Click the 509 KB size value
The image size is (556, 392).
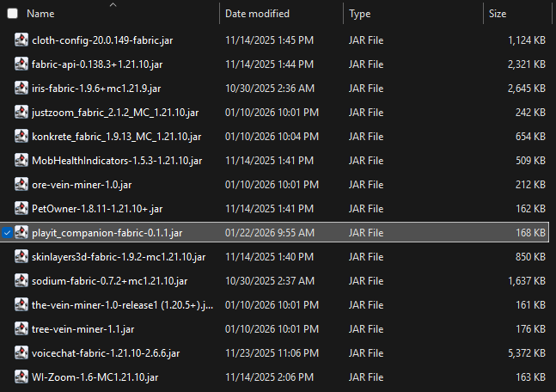[x=530, y=161]
